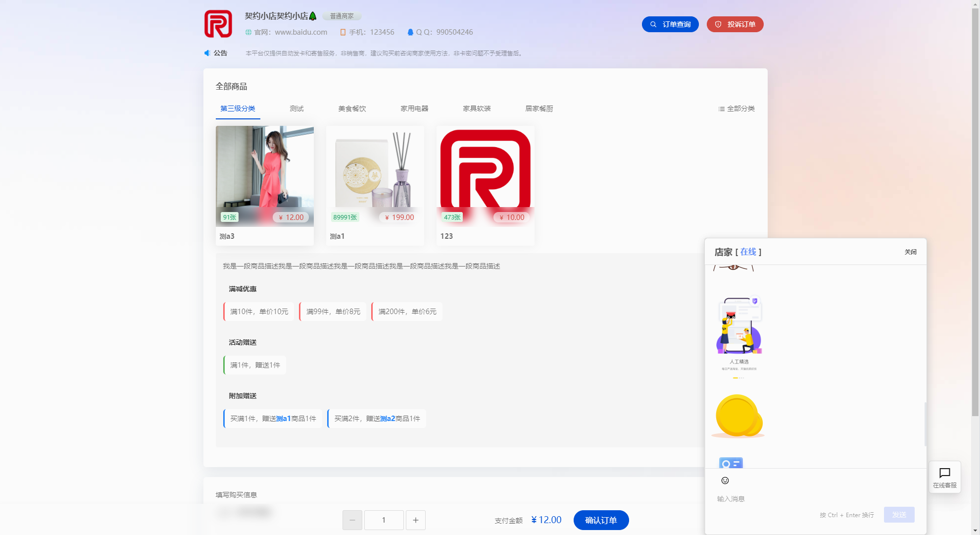The height and width of the screenshot is (535, 980).
Task: Click the gold coin image in chat
Action: tap(738, 416)
